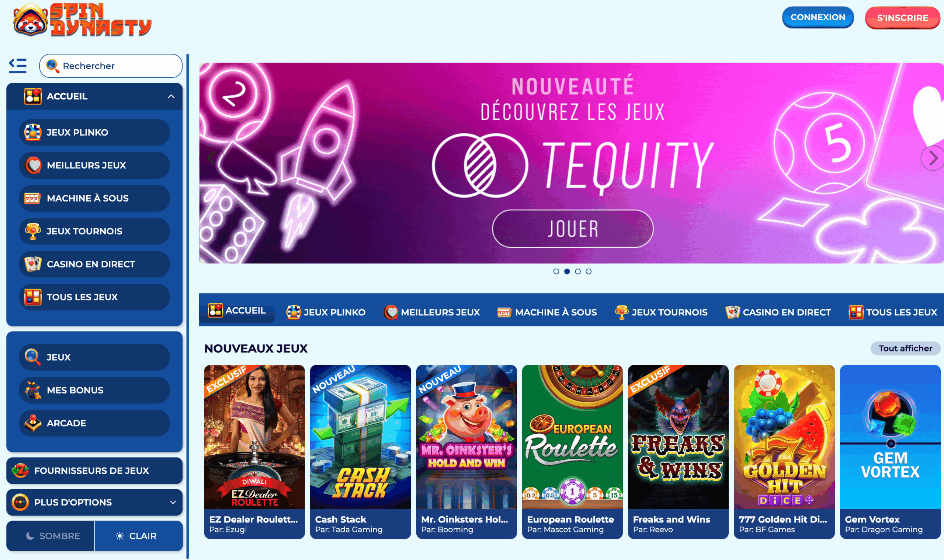
Task: Switch to the Meilleurs Jeux tab
Action: 431,312
